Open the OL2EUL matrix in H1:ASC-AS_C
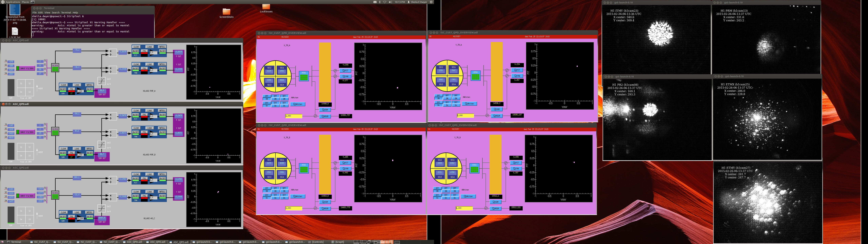868x244 pixels. pos(55,195)
